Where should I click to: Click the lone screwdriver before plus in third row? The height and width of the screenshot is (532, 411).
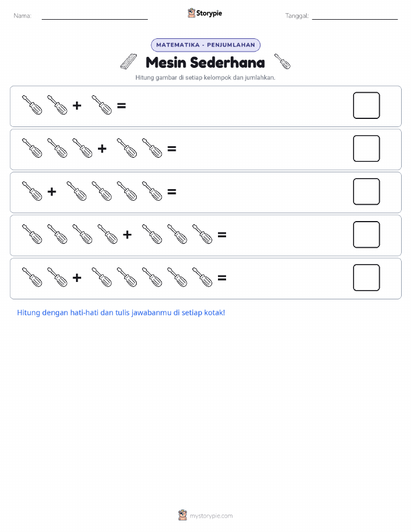[x=32, y=191]
